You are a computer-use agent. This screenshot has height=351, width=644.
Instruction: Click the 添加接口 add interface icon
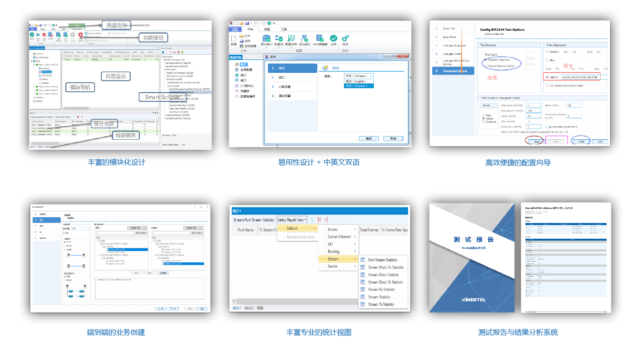pos(305,38)
